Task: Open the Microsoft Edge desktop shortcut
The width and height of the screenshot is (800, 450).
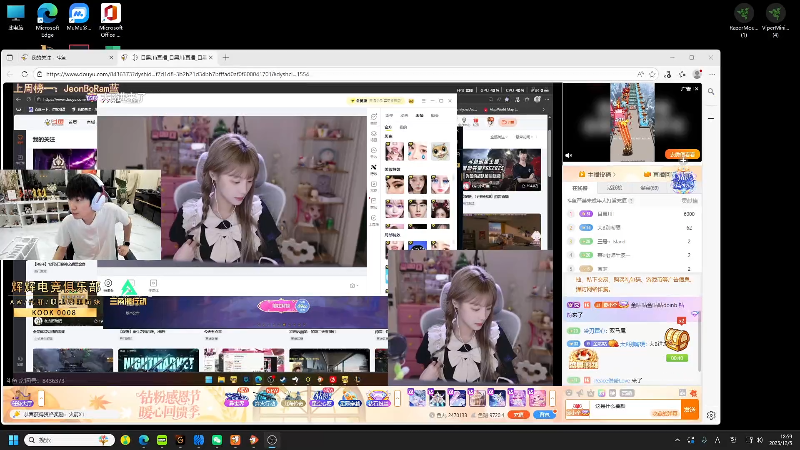Action: pos(47,20)
